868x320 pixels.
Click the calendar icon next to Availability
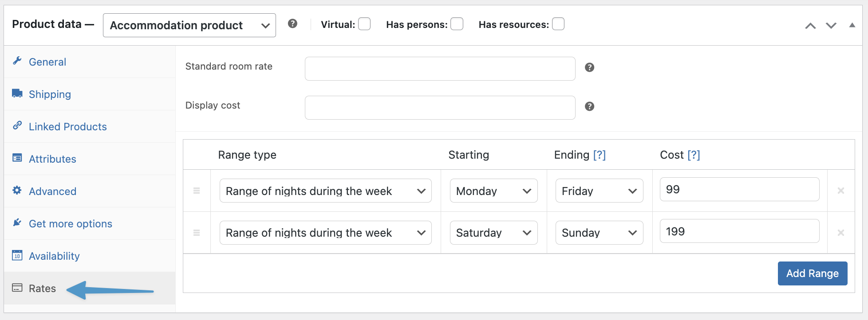pos(17,255)
